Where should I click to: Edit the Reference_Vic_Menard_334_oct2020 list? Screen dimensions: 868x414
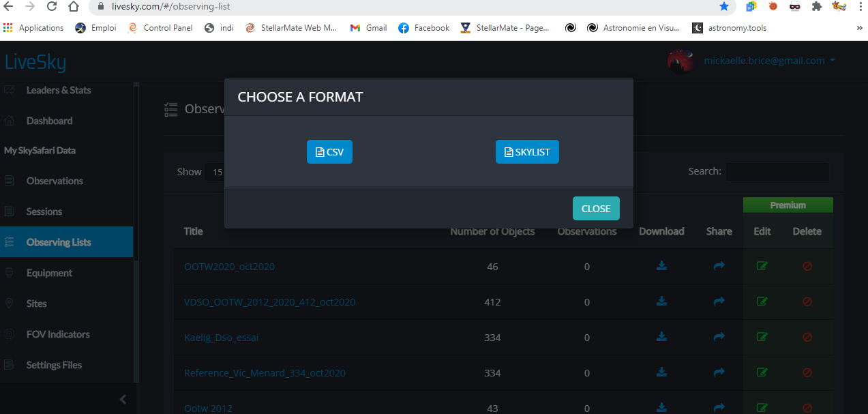762,372
